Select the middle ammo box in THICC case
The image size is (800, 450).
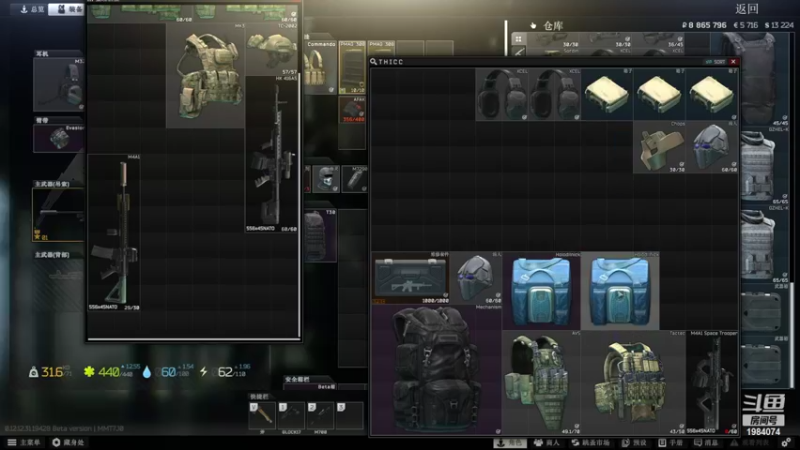(x=660, y=94)
